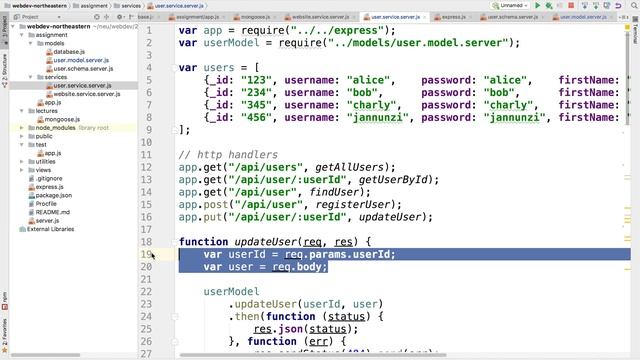Collapse the test folder
Image resolution: width=640 pixels, height=360 pixels.
coord(22,144)
